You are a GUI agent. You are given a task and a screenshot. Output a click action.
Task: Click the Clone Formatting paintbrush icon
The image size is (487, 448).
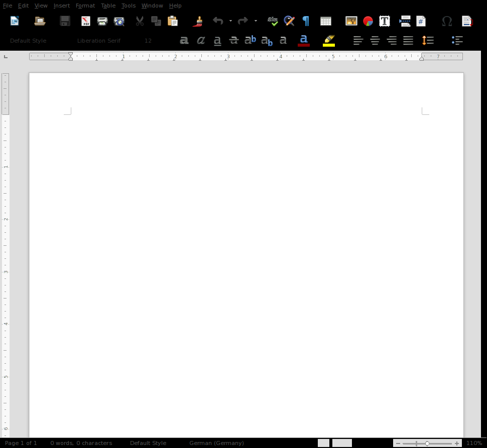click(198, 21)
